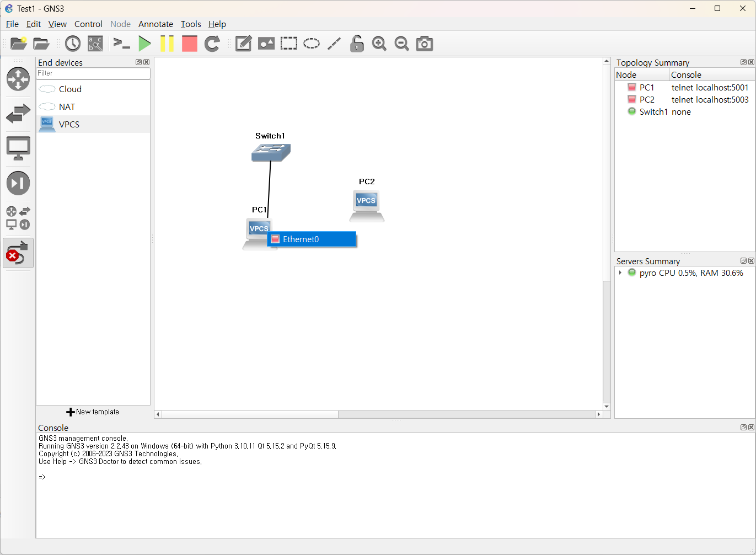This screenshot has width=756, height=555.
Task: Click the End devices Filter field
Action: (93, 73)
